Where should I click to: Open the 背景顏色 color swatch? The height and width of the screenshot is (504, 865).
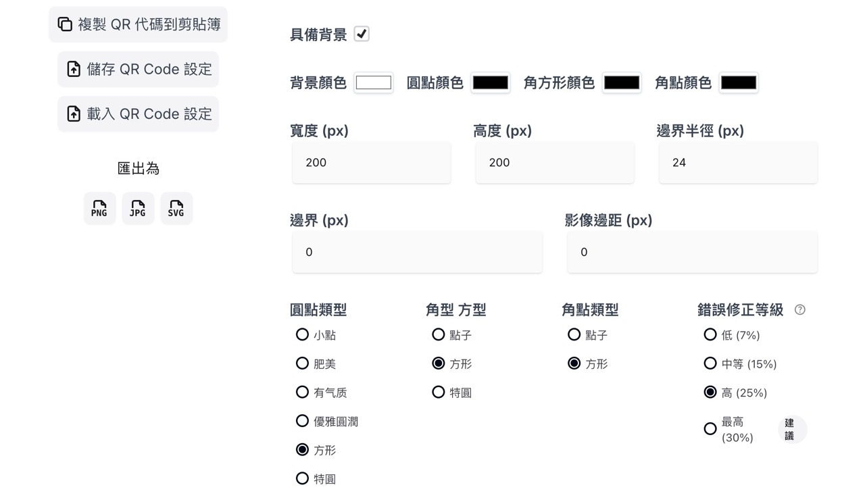point(374,82)
